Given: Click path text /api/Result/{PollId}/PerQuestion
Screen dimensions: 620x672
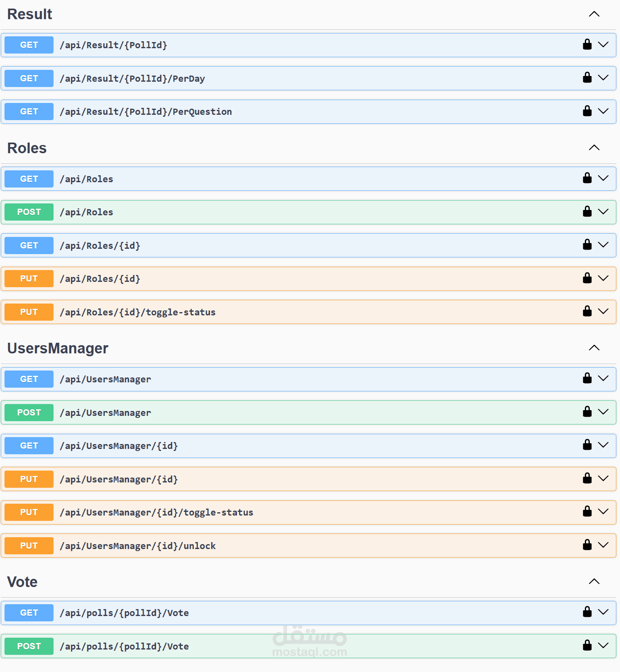Looking at the screenshot, I should coord(146,112).
